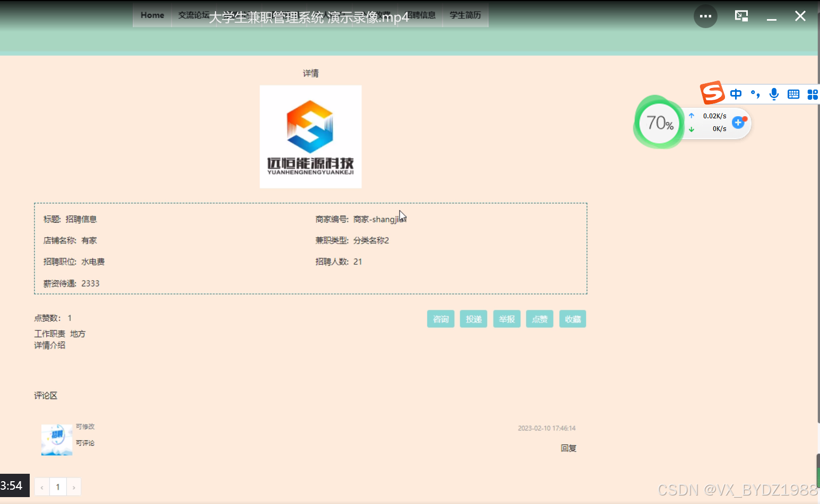The width and height of the screenshot is (820, 504).
Task: Click the 70% memory usage ball
Action: coord(659,123)
